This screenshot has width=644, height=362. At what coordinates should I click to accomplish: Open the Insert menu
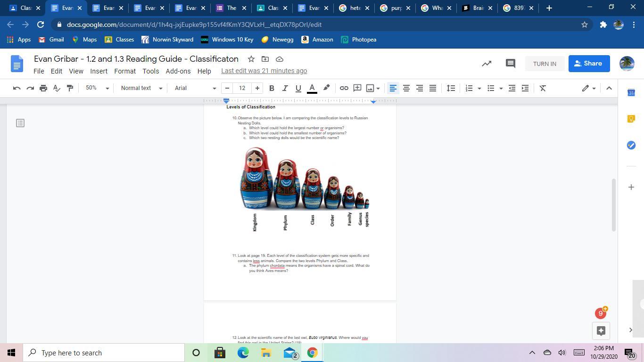pos(99,71)
